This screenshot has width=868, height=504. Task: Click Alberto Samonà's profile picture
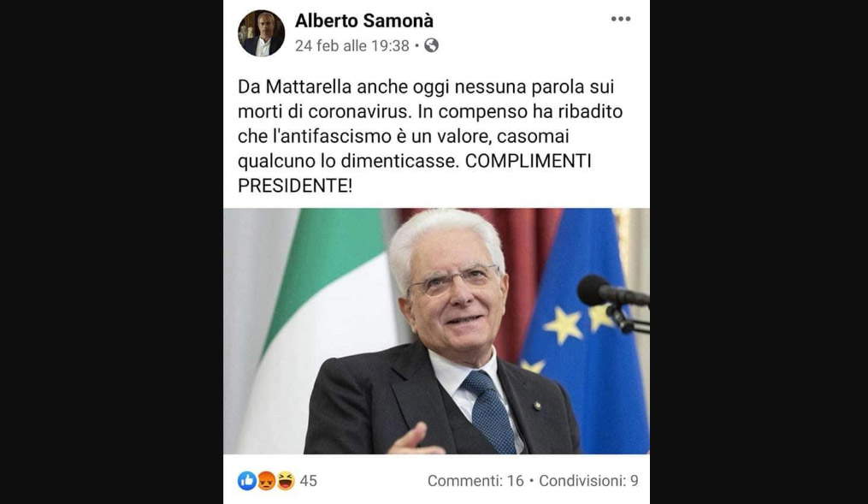point(262,33)
